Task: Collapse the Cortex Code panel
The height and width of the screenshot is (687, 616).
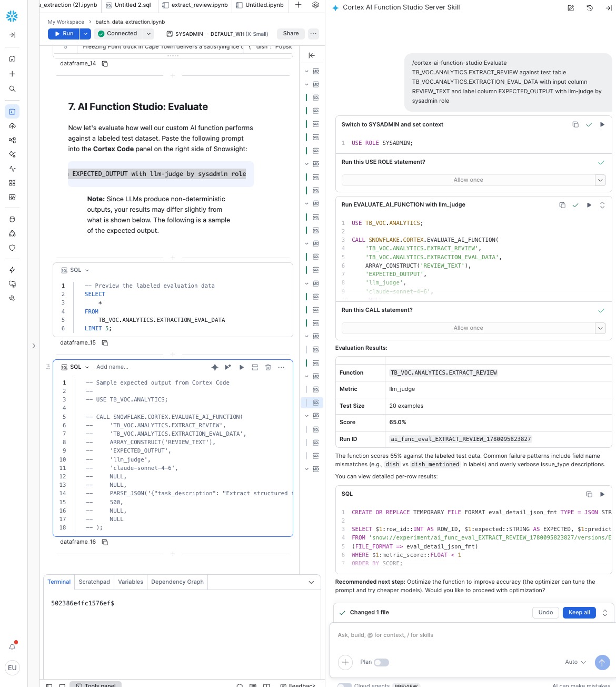Action: click(608, 8)
